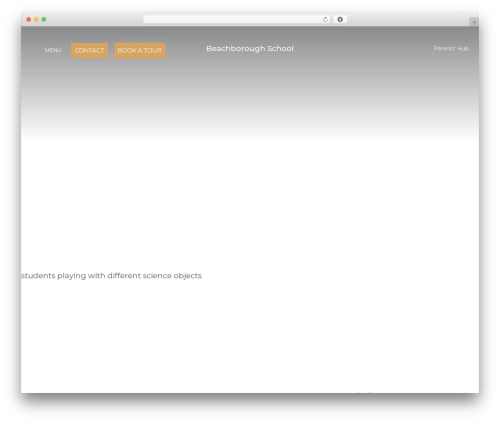
Task: Click the 'students playing with different science objects' text
Action: pyautogui.click(x=111, y=276)
